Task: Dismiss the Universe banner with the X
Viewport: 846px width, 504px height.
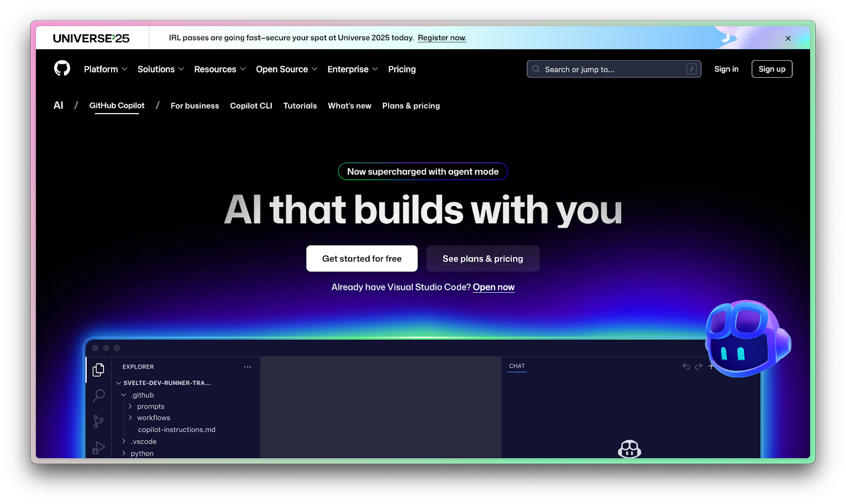Action: click(x=788, y=39)
